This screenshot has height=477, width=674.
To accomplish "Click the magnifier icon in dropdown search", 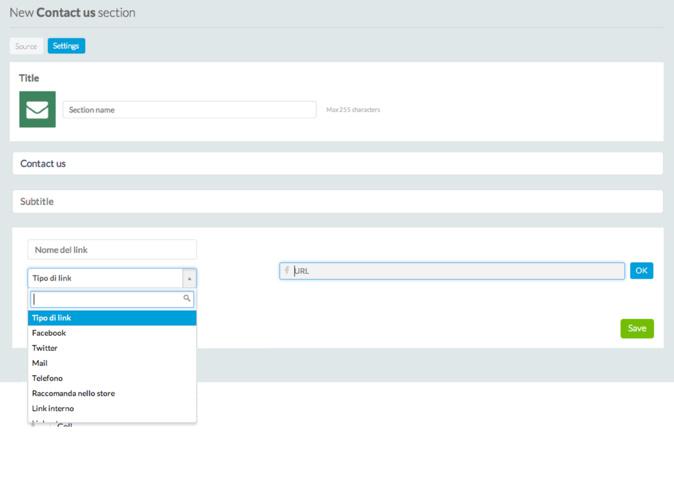I will click(x=187, y=299).
